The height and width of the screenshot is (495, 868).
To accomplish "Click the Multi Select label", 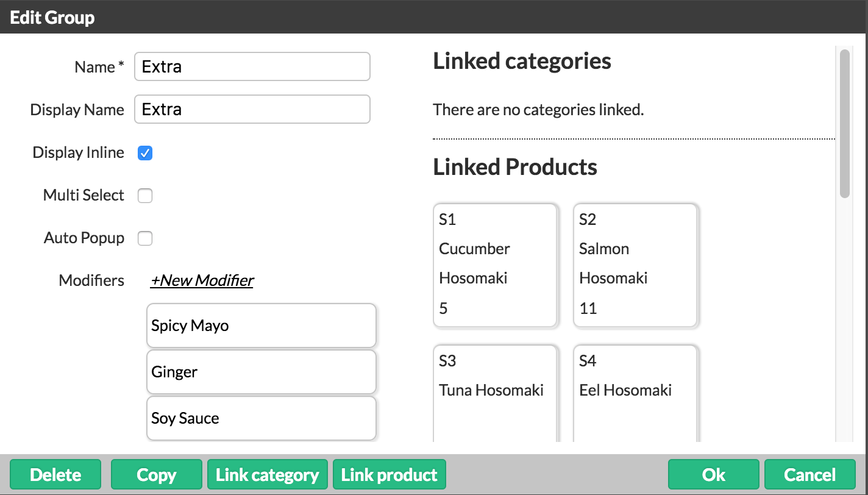I will [x=84, y=195].
